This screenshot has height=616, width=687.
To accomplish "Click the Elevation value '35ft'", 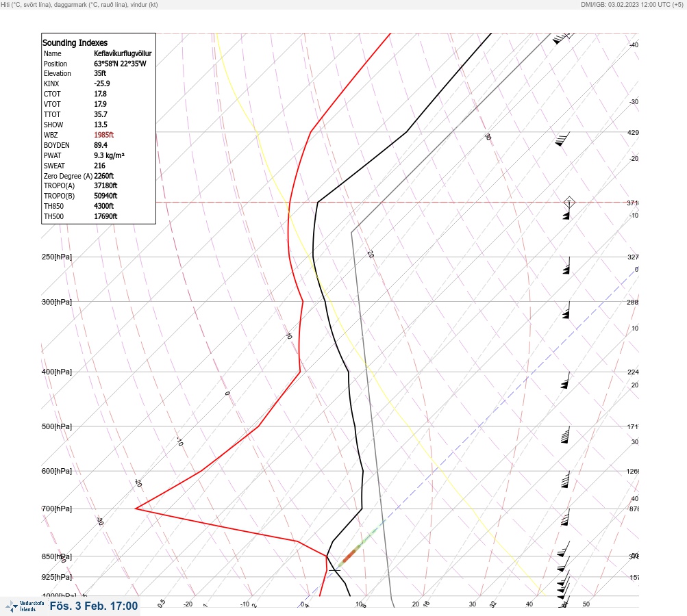I will (100, 73).
